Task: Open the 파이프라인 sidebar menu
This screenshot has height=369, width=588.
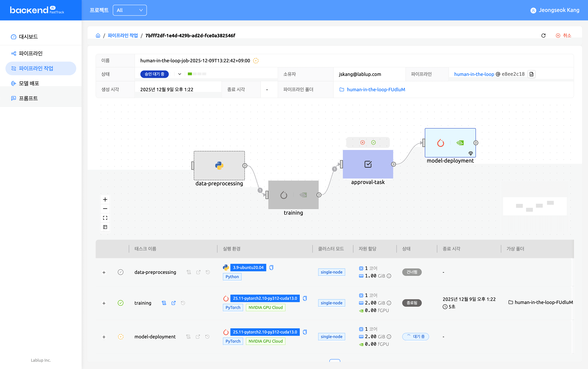Action: tap(30, 53)
